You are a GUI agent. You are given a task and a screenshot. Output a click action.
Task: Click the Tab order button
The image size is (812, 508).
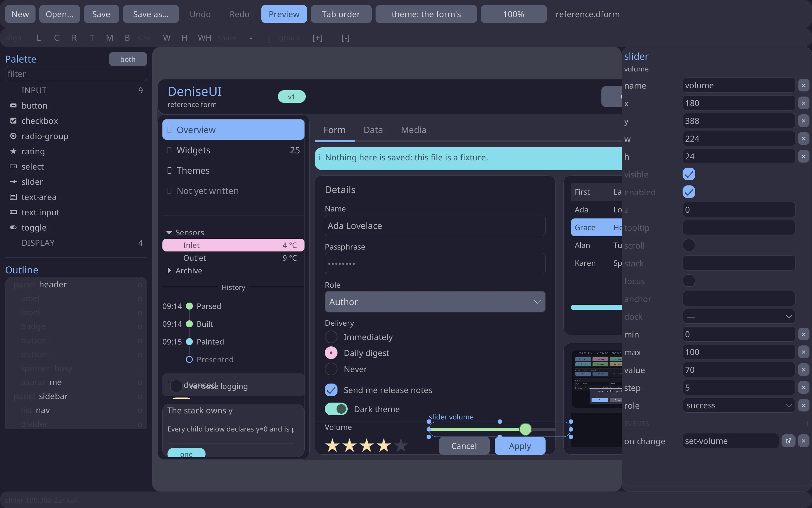(x=341, y=14)
